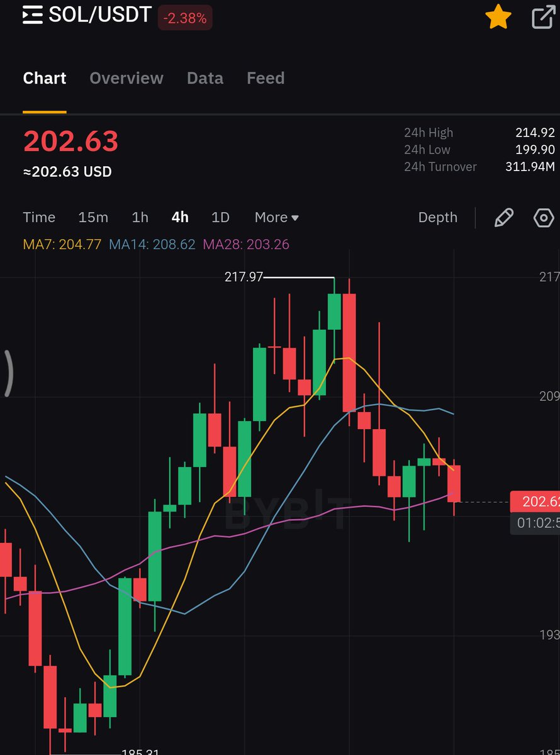Tap the 24h Low value 199.90
Image resolution: width=560 pixels, height=755 pixels.
pyautogui.click(x=535, y=150)
